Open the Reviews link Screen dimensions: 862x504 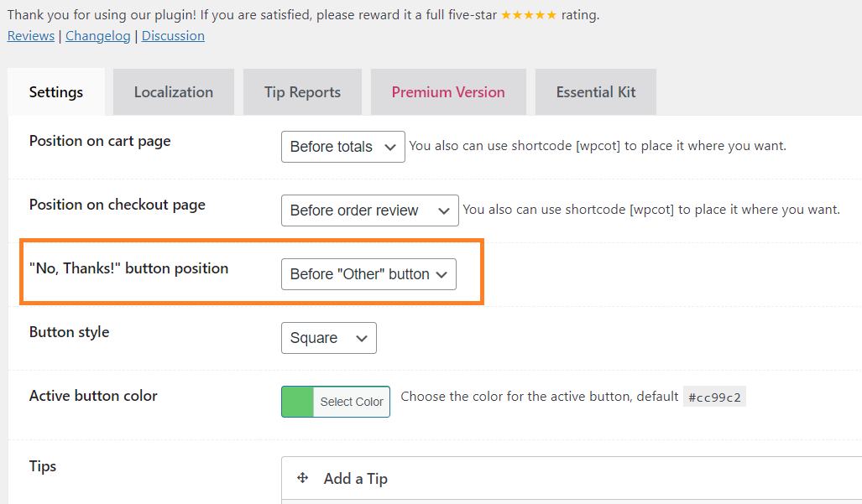[31, 36]
